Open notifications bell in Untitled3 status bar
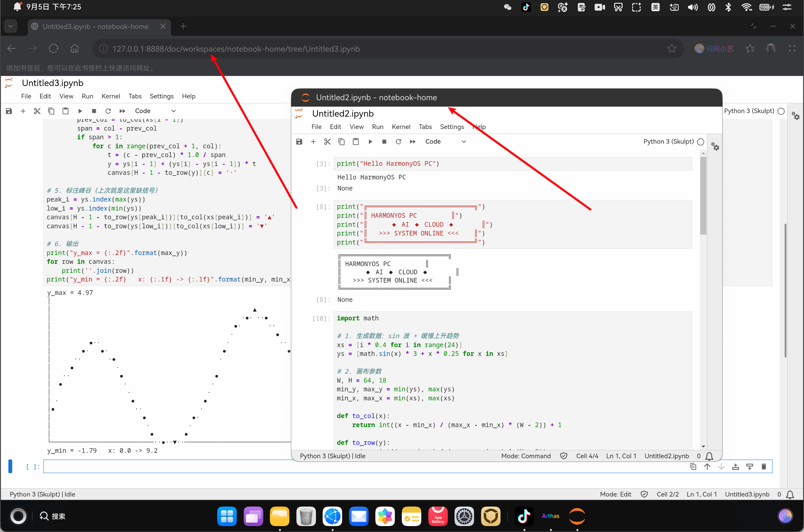Viewport: 804px width, 532px height. [x=790, y=494]
